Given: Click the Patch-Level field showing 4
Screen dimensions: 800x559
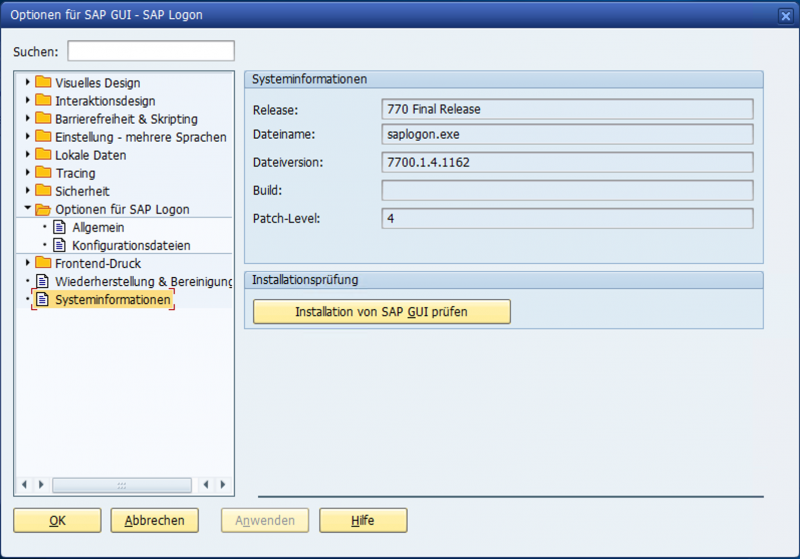Looking at the screenshot, I should point(567,218).
